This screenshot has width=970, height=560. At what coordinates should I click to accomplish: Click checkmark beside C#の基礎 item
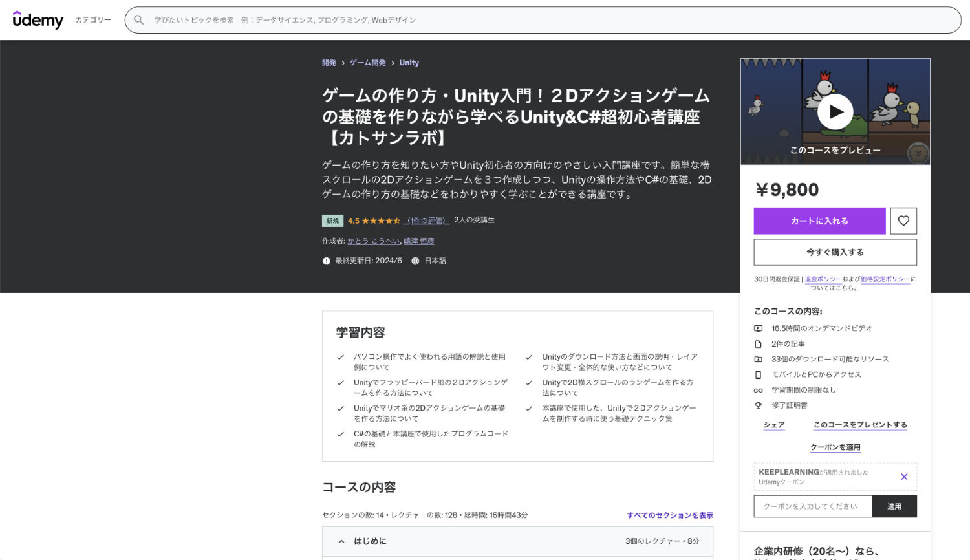click(340, 434)
